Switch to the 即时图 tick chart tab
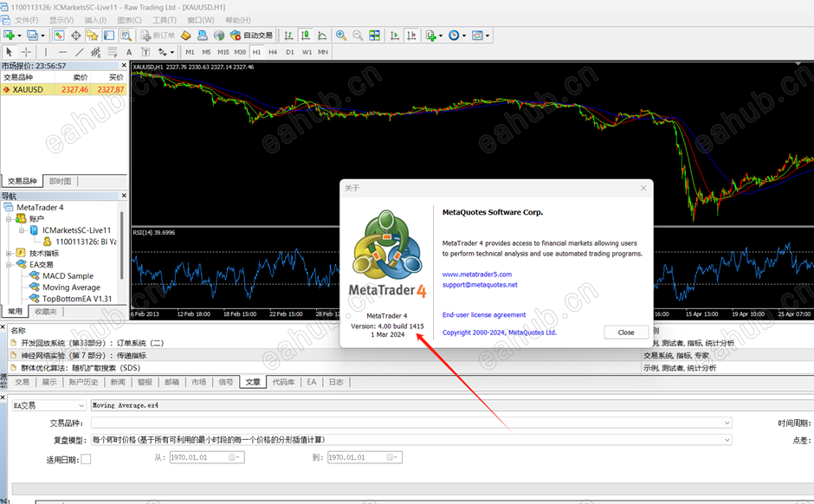 pos(61,181)
